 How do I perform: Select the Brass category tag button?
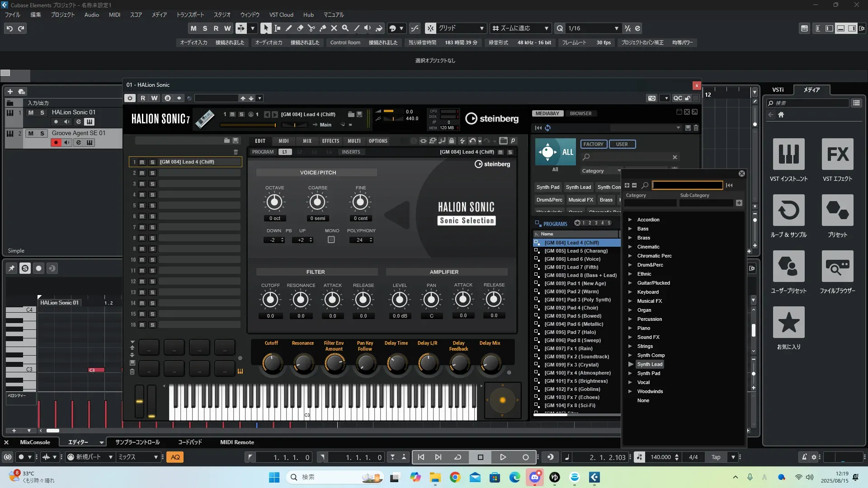coord(606,200)
